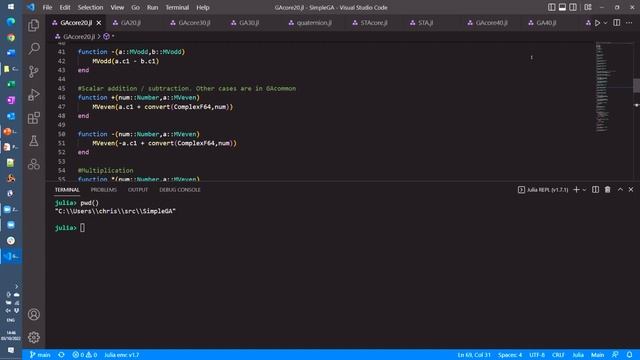Open the Terminal menu
Image resolution: width=640 pixels, height=360 pixels.
pyautogui.click(x=177, y=7)
